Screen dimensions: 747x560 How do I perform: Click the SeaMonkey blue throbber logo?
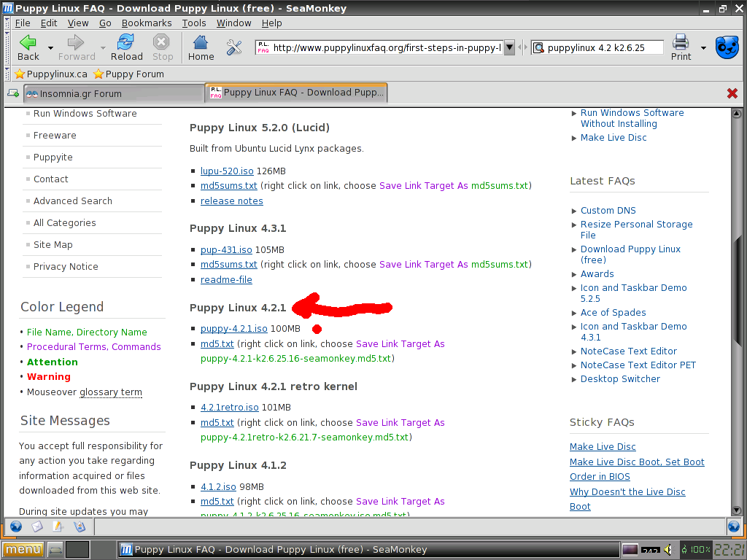[727, 47]
